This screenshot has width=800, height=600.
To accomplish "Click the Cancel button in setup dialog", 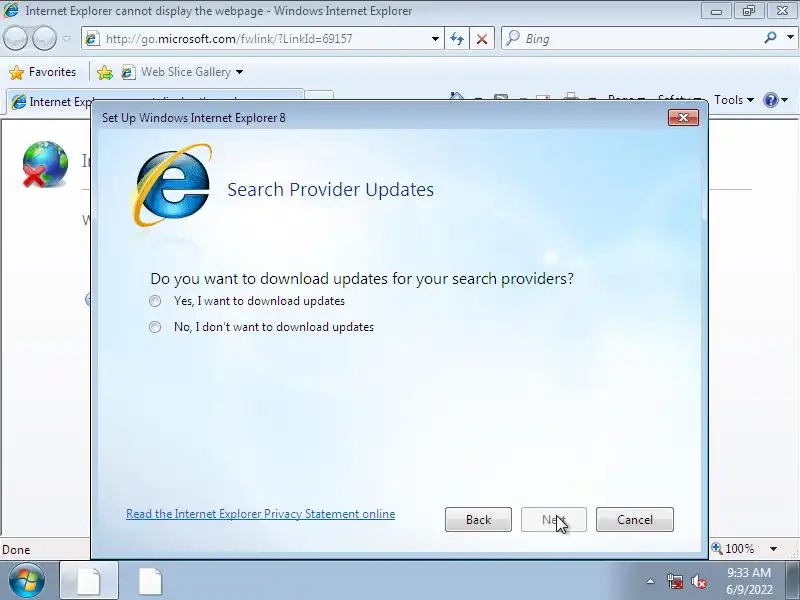I will tap(635, 519).
